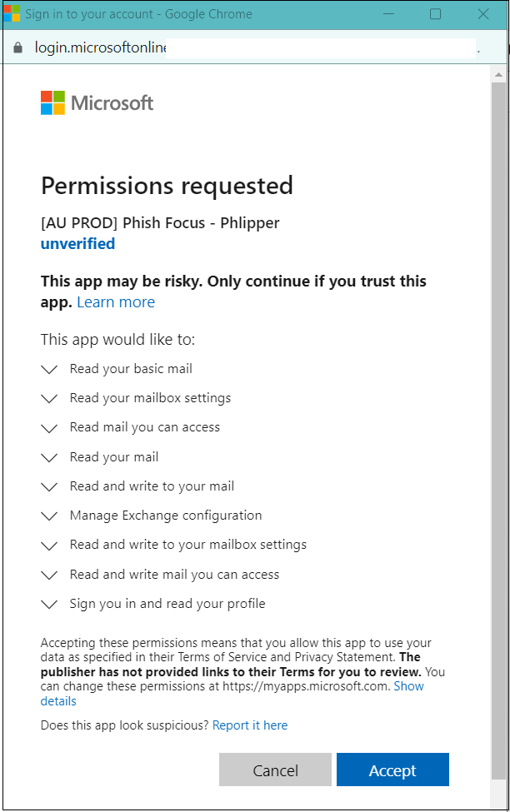Expand Manage Exchange configuration permission
This screenshot has width=510, height=812.
pyautogui.click(x=49, y=516)
